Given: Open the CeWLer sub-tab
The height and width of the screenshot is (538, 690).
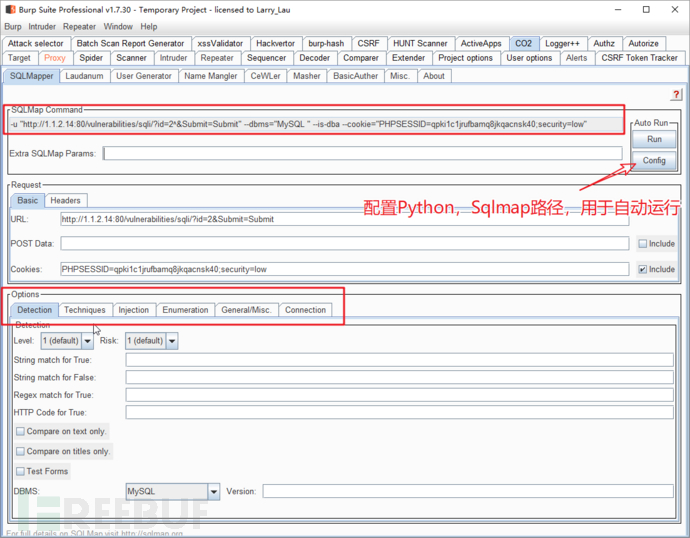Looking at the screenshot, I should pos(265,76).
